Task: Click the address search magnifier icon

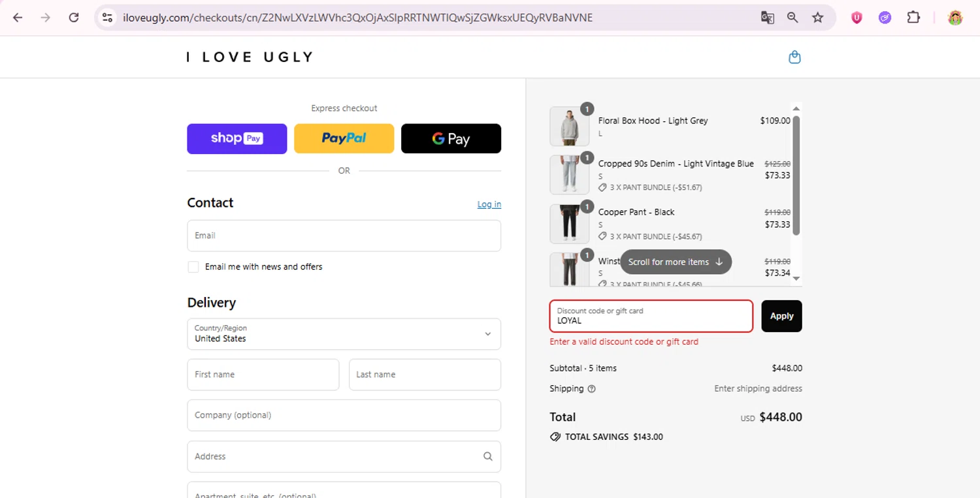Action: 487,456
